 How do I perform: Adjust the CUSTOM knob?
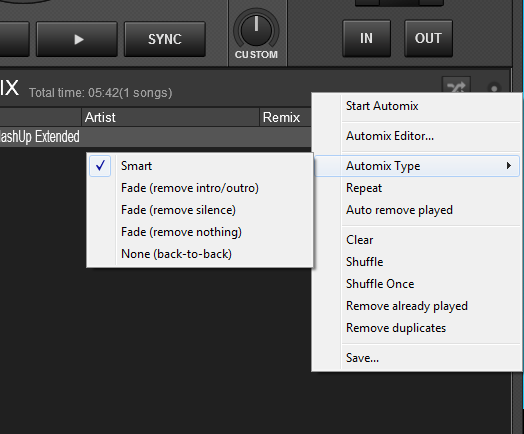pos(256,30)
